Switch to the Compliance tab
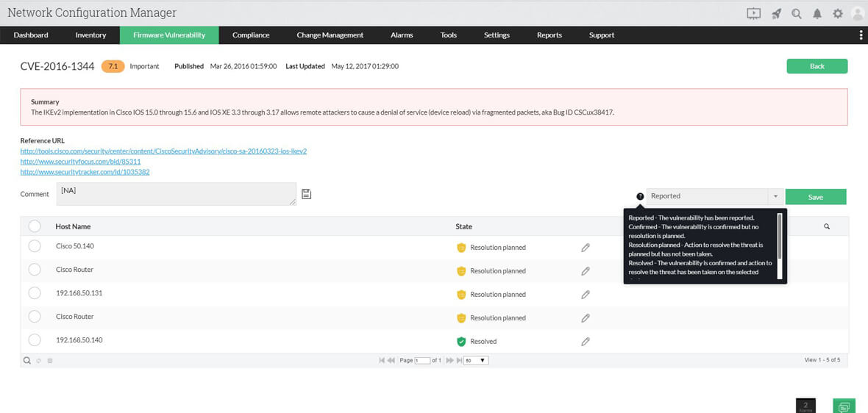This screenshot has width=868, height=413. (x=251, y=35)
